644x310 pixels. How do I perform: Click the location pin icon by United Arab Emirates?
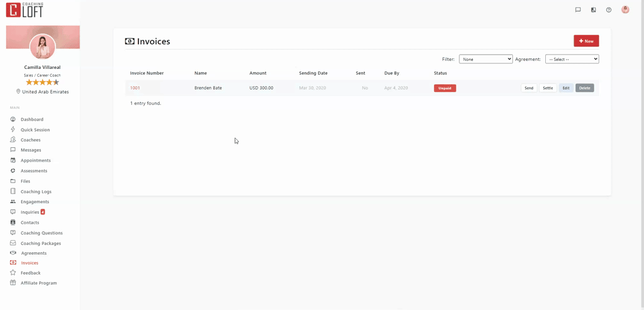click(18, 91)
